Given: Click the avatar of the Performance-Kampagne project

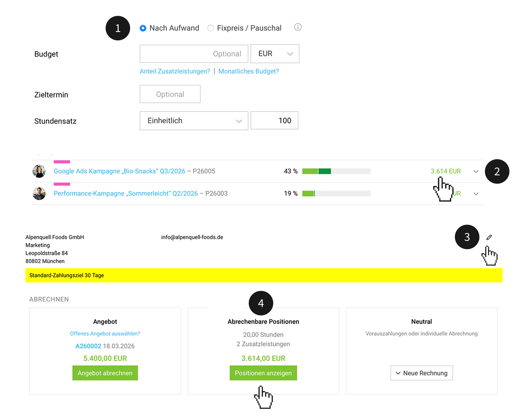Looking at the screenshot, I should coord(39,193).
